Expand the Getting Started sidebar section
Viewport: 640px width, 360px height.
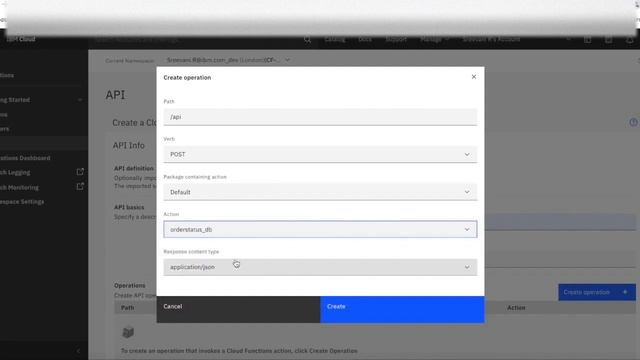[41, 100]
